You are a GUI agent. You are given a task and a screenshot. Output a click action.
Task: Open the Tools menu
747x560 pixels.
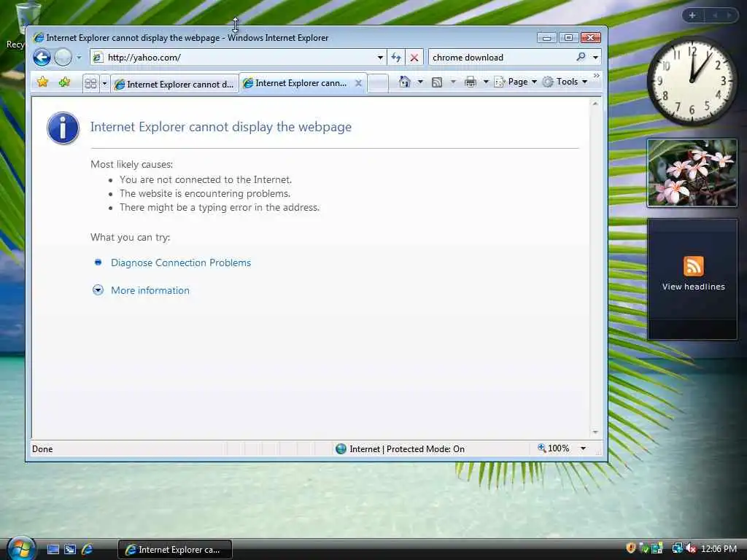point(565,82)
